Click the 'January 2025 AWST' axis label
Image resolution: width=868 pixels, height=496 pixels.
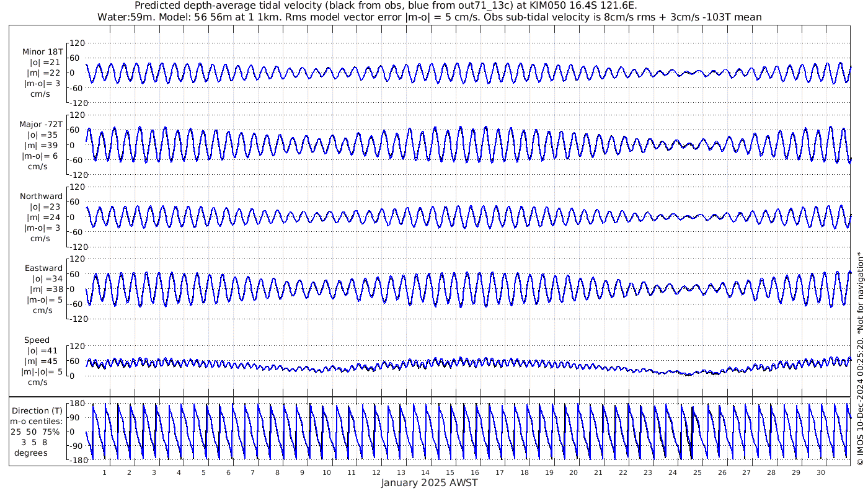pyautogui.click(x=429, y=483)
